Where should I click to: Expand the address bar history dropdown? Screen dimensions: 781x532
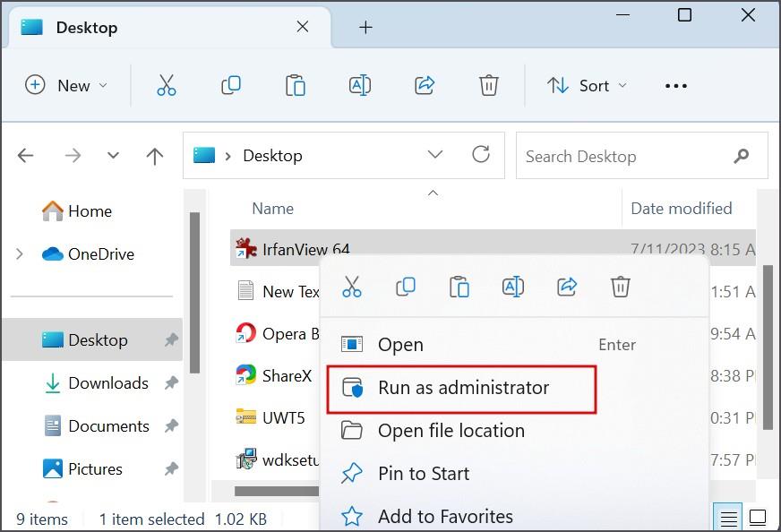434,155
